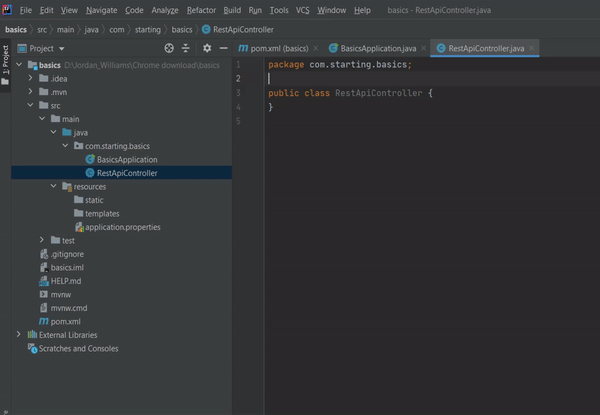Click 'starting' in the breadcrumb bar
600x415 pixels.
[x=148, y=30]
